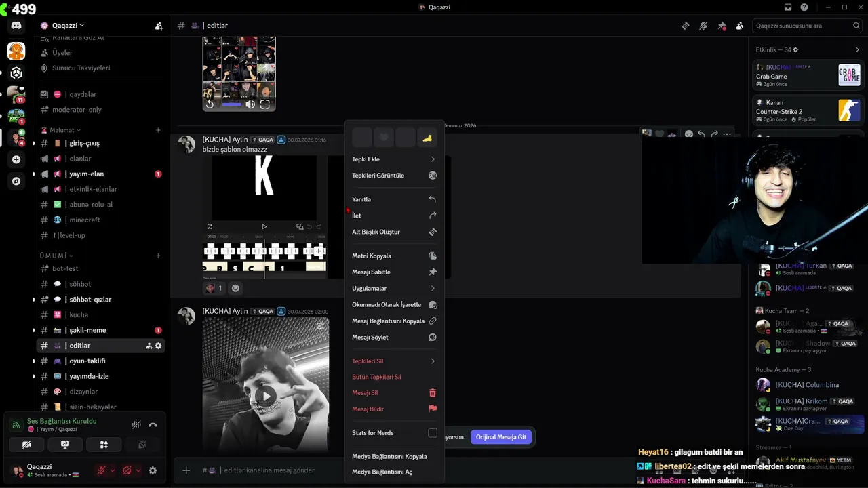Image resolution: width=868 pixels, height=488 pixels.
Task: Add a channel to Malumat category
Action: pos(158,130)
